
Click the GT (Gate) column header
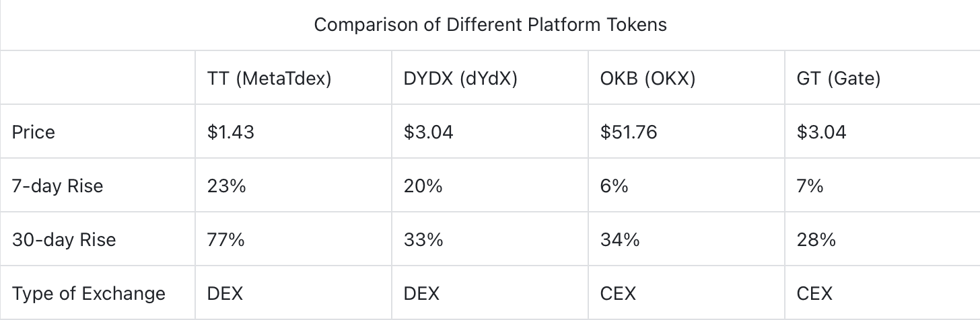[838, 79]
